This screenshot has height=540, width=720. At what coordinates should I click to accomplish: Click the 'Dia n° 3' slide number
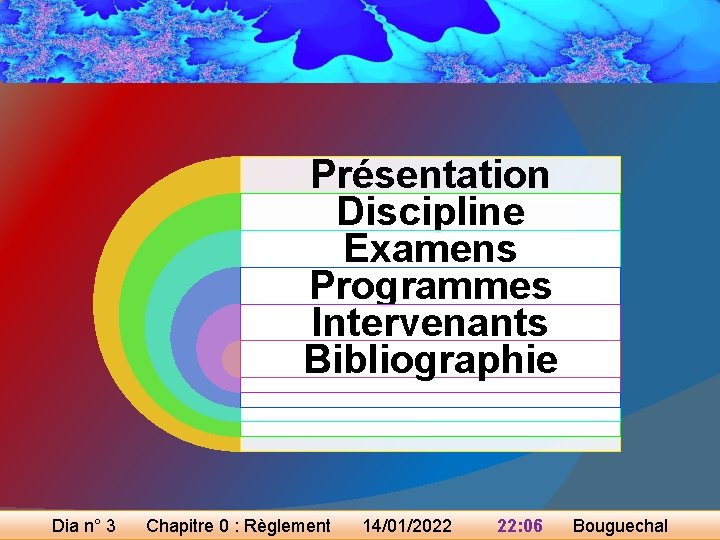[x=84, y=525]
